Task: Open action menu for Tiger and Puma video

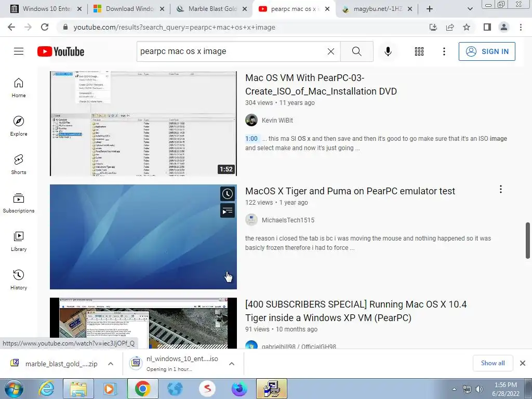Action: [500, 189]
